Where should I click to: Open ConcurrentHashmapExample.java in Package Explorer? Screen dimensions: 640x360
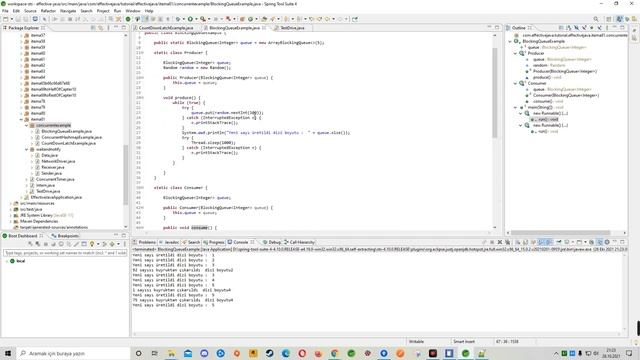tap(71, 138)
